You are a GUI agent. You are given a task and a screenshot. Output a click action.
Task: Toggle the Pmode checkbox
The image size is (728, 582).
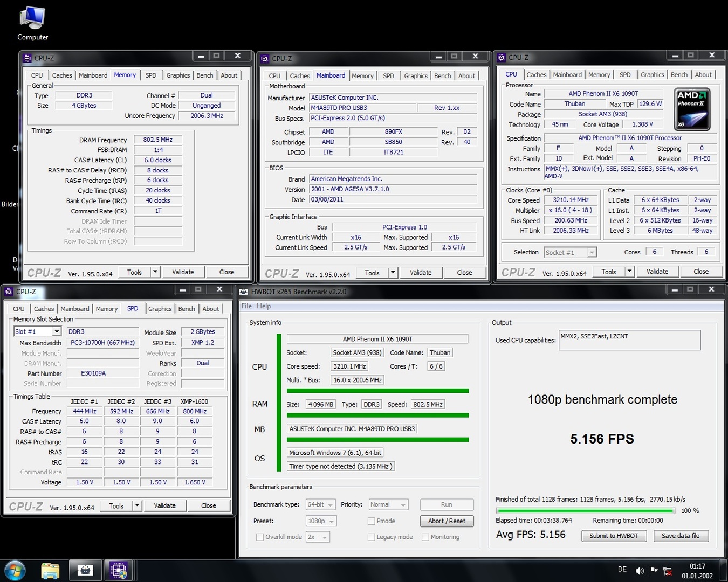371,521
